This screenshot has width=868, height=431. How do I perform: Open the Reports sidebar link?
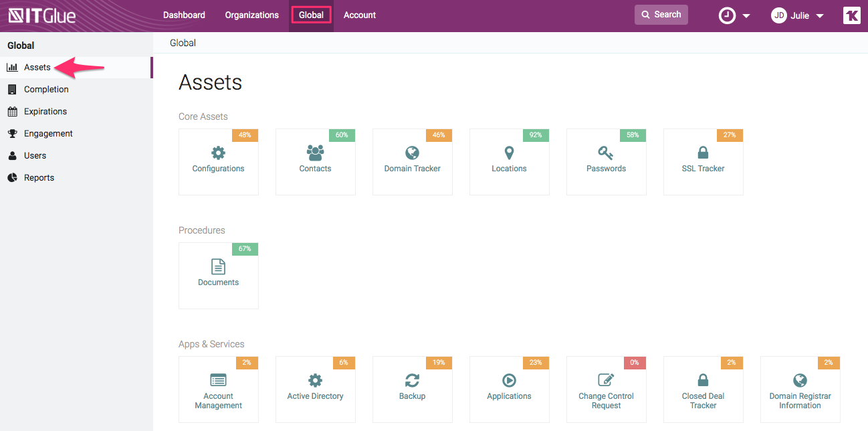click(x=39, y=177)
